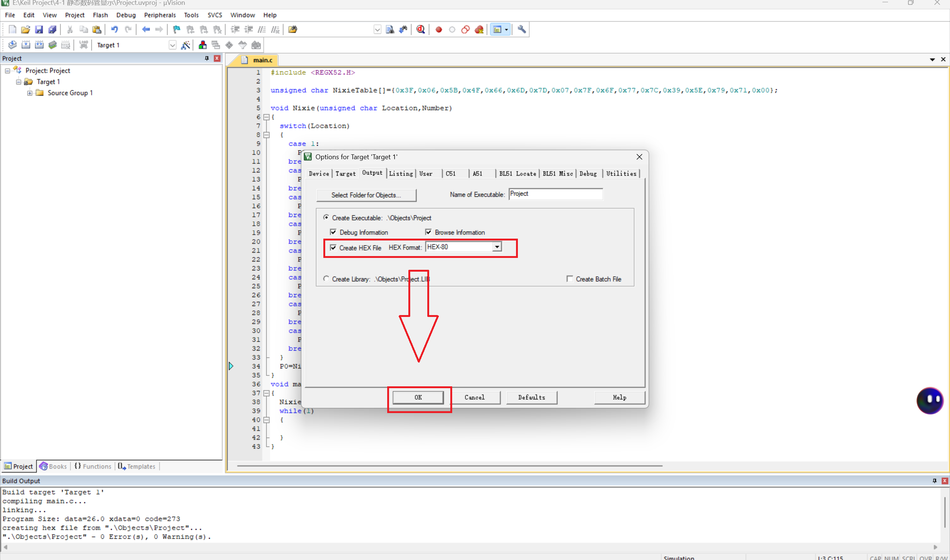Enable the Create Batch File checkbox

[569, 279]
